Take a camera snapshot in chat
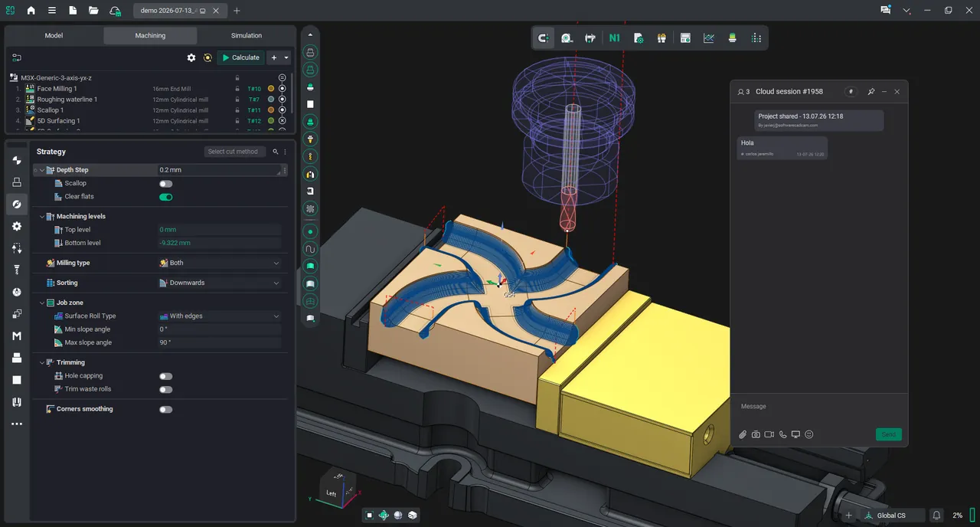 tap(756, 434)
